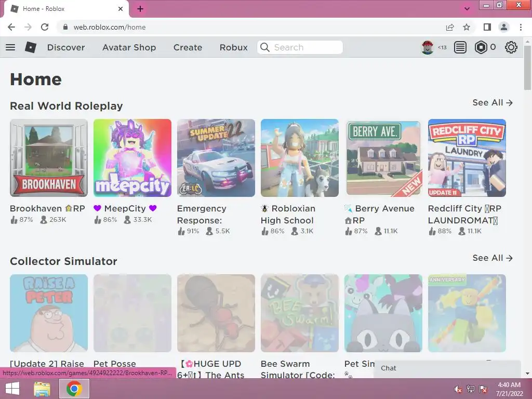View site information lock icon
Screen dimensions: 532x399
coord(65,27)
